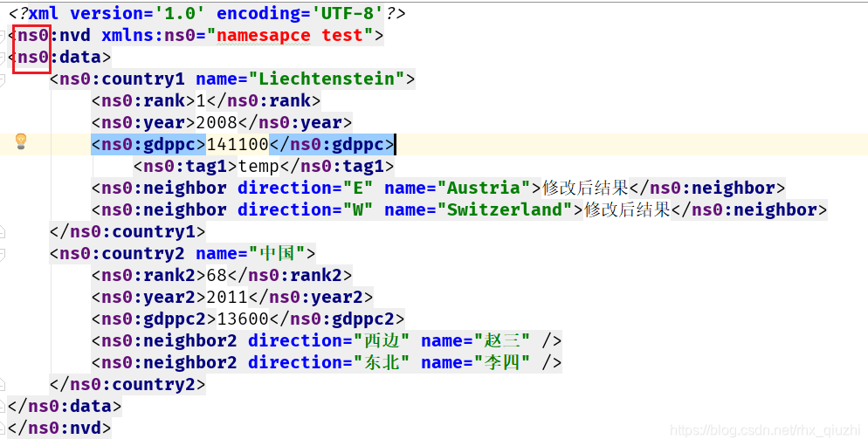Viewport: 868px width, 446px height.
Task: Click the direction value "E"
Action: [x=358, y=189]
